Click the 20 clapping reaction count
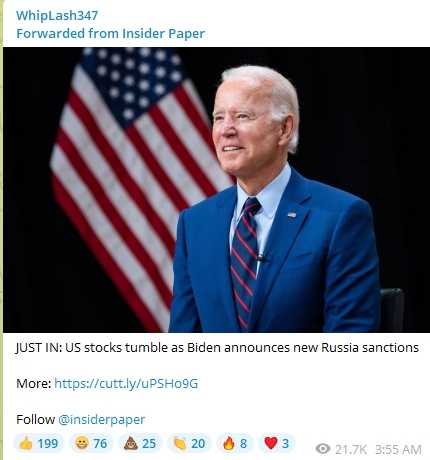The image size is (430, 460). [198, 444]
